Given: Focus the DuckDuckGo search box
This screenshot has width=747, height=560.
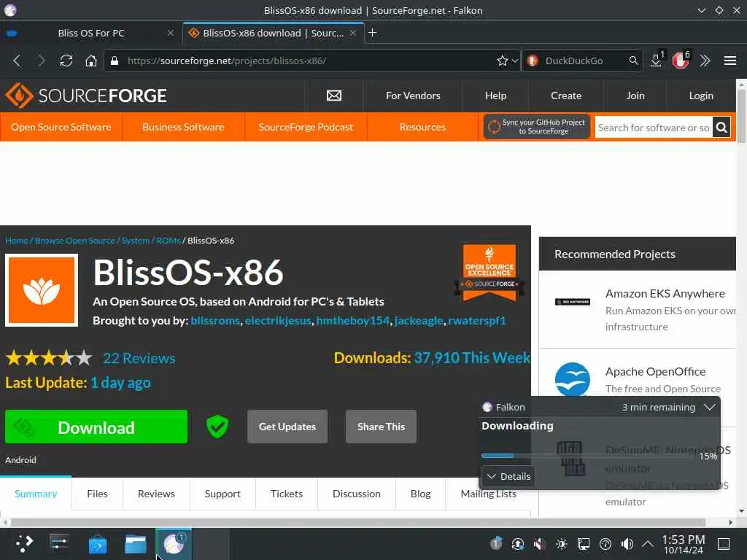Looking at the screenshot, I should click(584, 61).
